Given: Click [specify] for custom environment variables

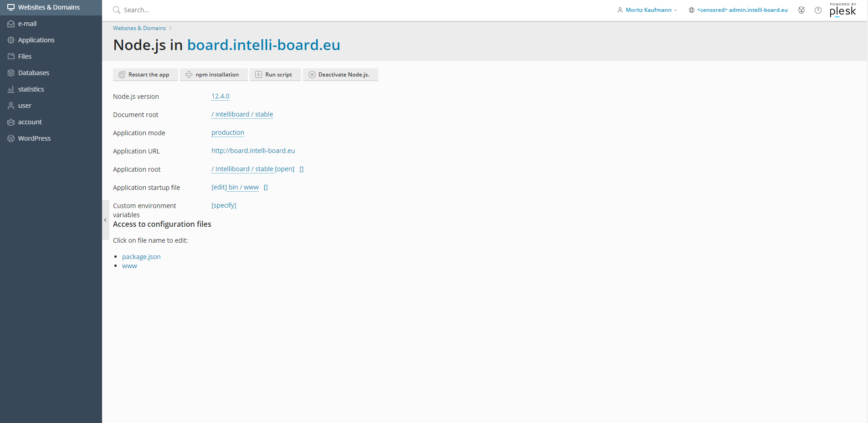Looking at the screenshot, I should (224, 205).
